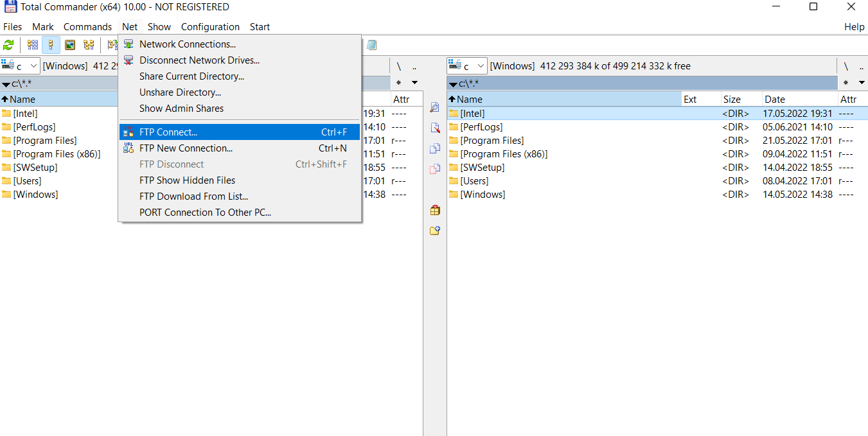Viewport: 868px width, 436px height.
Task: Switch to thumbnail view icon
Action: pyautogui.click(x=70, y=45)
